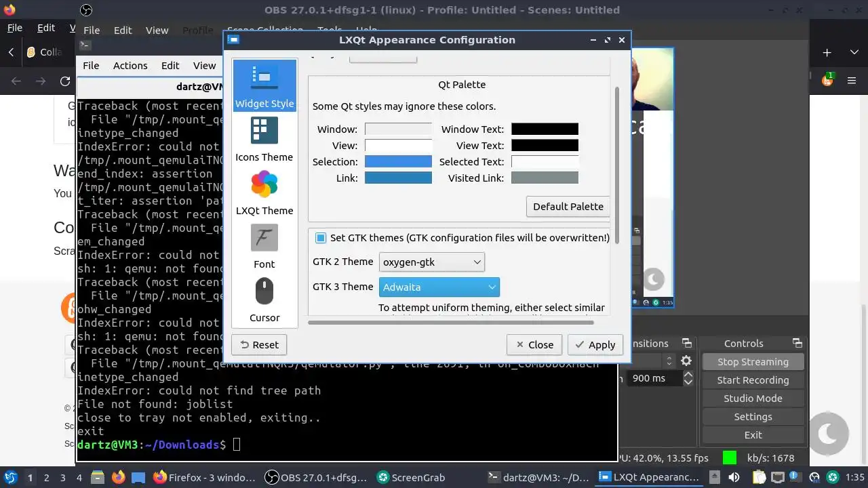
Task: Toggle Set GTK themes checkbox
Action: [321, 238]
